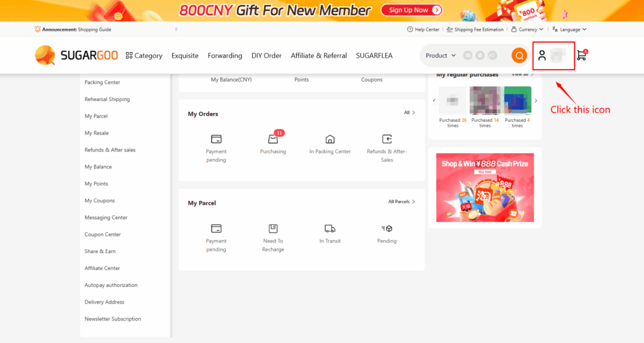Image resolution: width=644 pixels, height=343 pixels.
Task: Open Payment pending under My Parcel
Action: pyautogui.click(x=216, y=238)
